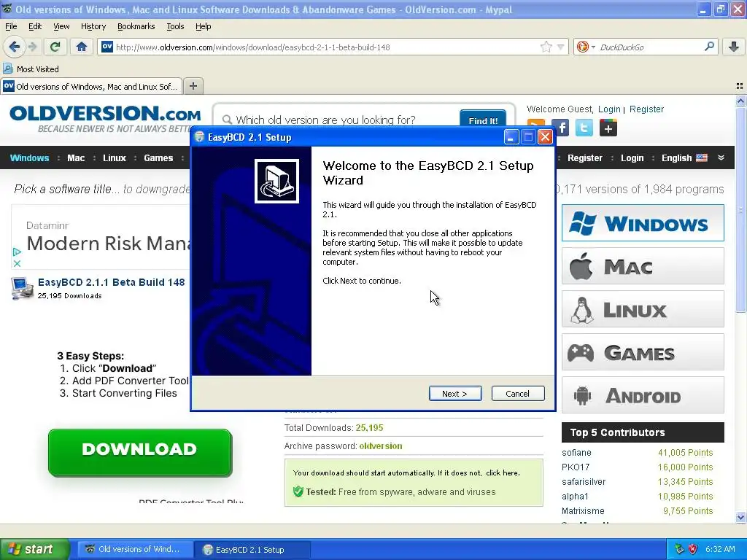Image resolution: width=747 pixels, height=560 pixels.
Task: Open the DuckDuckGo search engine selector
Action: 586,47
